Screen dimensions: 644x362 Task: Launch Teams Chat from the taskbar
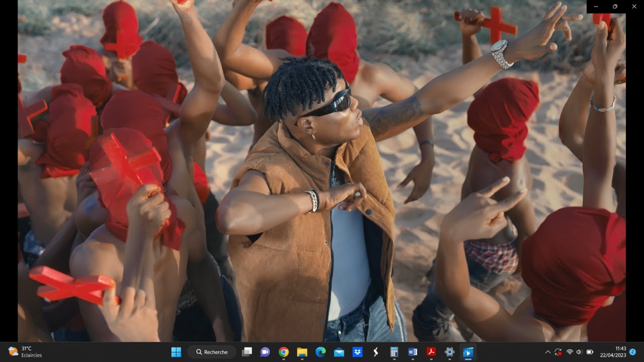(x=265, y=352)
